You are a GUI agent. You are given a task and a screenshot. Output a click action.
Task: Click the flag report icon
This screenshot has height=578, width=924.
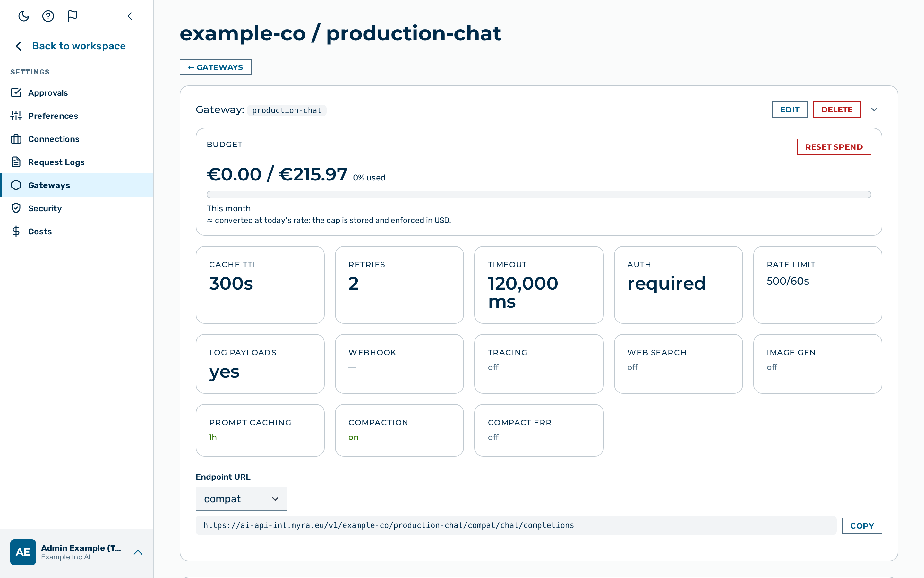[x=73, y=16]
